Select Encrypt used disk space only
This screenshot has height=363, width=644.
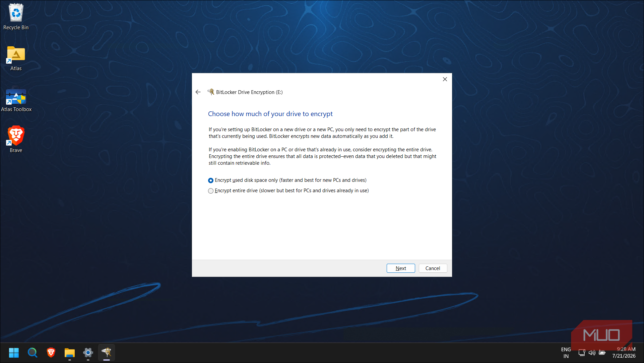[287, 180]
